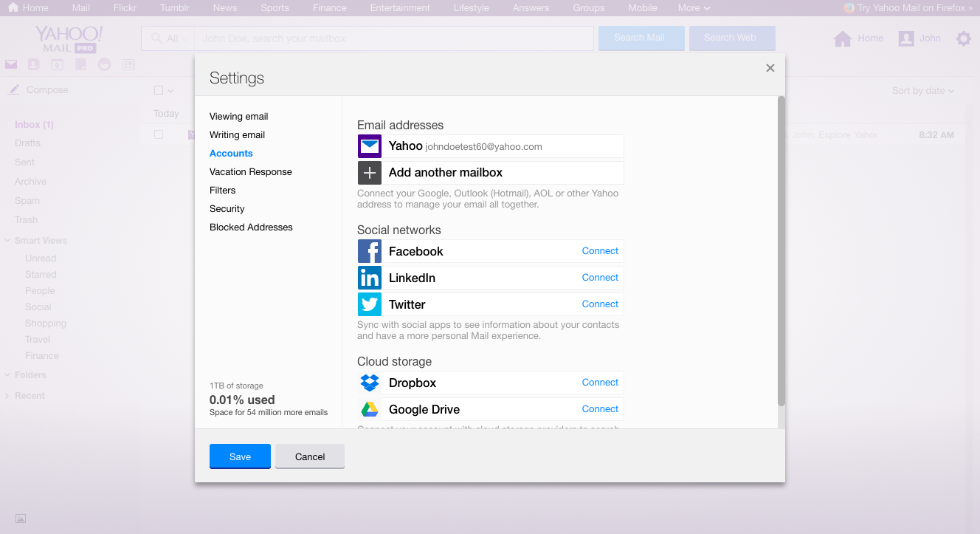980x534 pixels.
Task: Open the Messenger smiley icon
Action: point(104,64)
